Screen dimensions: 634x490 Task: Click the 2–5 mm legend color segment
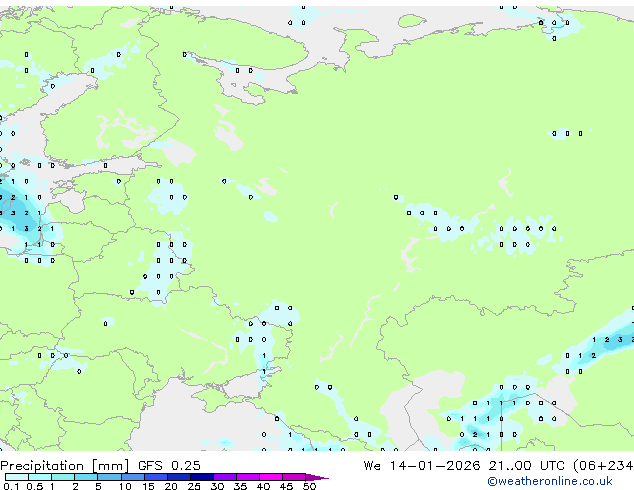(x=86, y=477)
